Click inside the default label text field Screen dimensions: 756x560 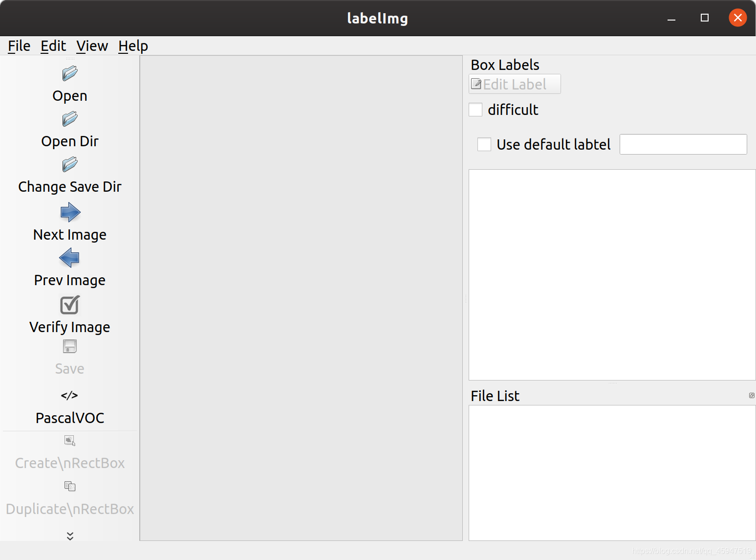[x=683, y=144]
